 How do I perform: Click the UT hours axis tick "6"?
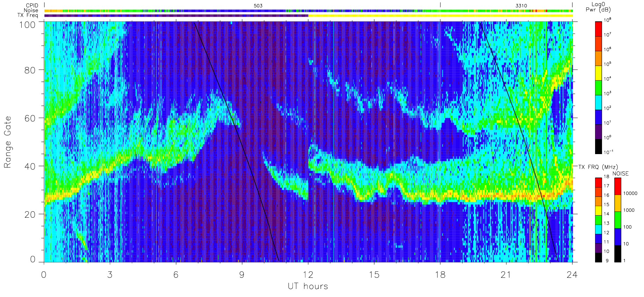176,275
